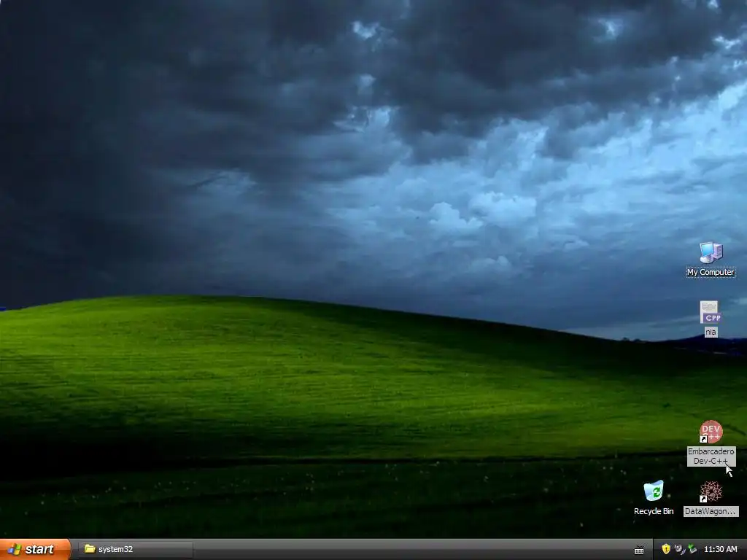Switch to the system32 taskbar window

135,549
